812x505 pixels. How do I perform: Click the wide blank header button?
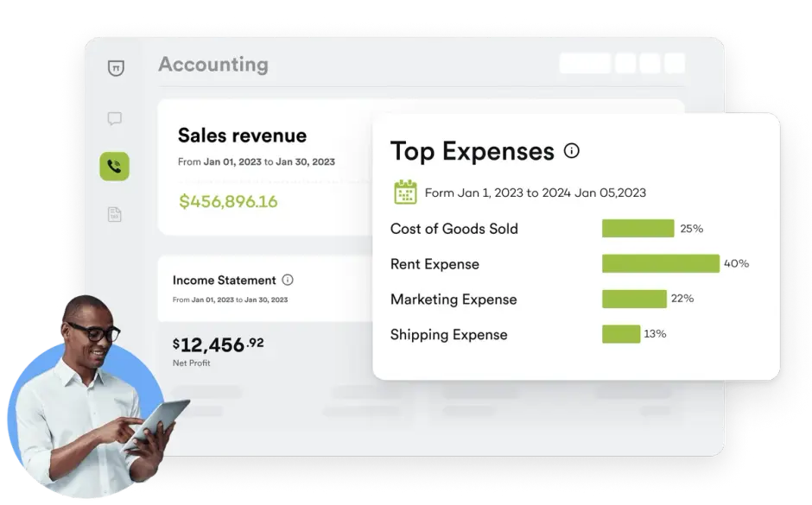[x=585, y=63]
